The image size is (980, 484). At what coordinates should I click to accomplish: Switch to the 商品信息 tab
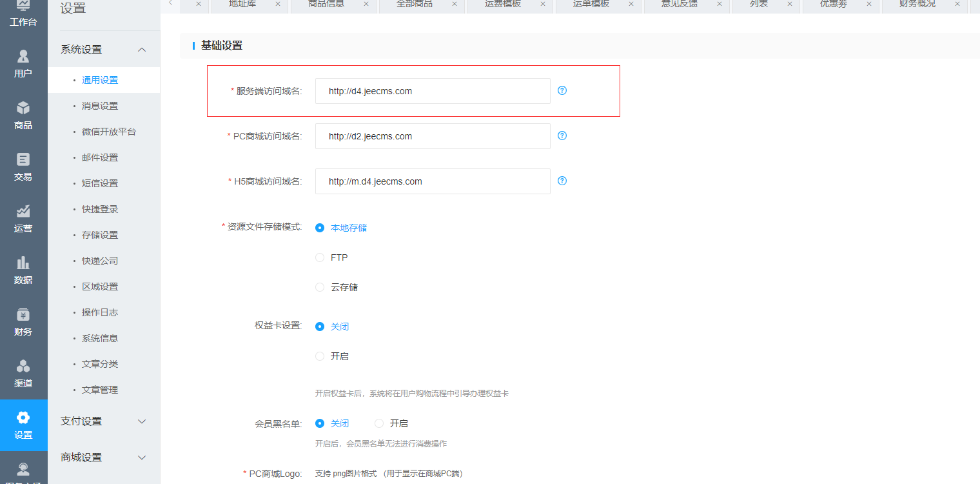[326, 4]
